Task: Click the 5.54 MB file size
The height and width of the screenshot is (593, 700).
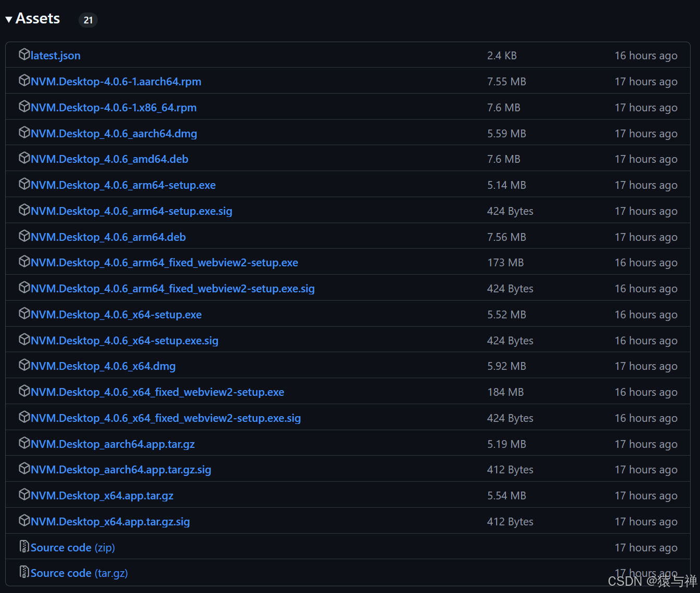Action: [x=507, y=496]
